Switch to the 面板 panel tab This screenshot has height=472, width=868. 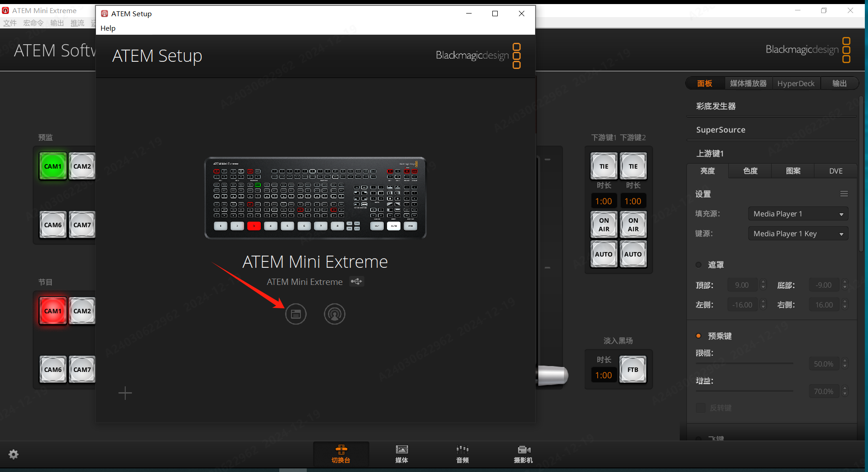point(705,83)
